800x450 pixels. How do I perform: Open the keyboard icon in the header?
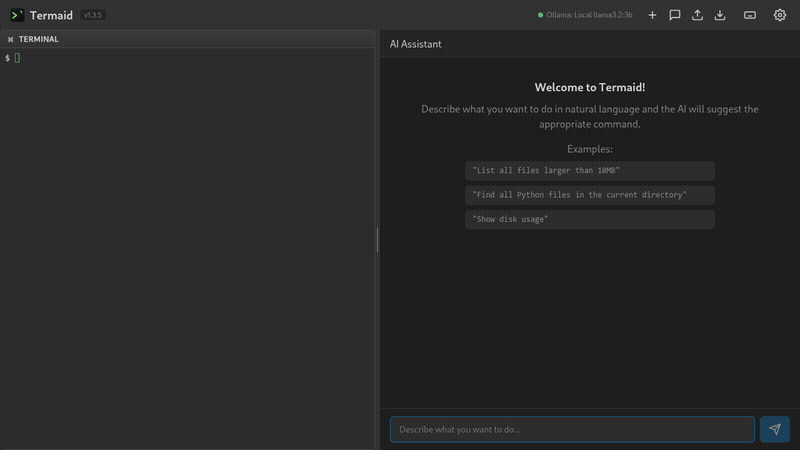750,15
